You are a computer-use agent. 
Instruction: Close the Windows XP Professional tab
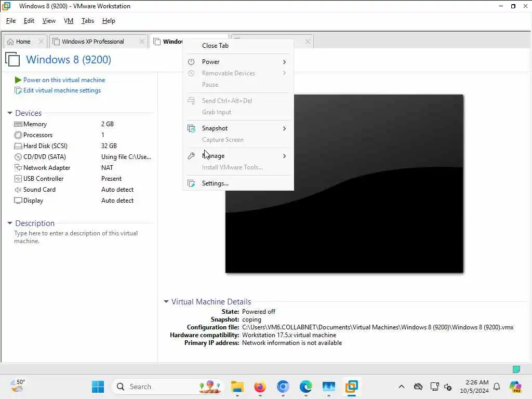click(142, 42)
